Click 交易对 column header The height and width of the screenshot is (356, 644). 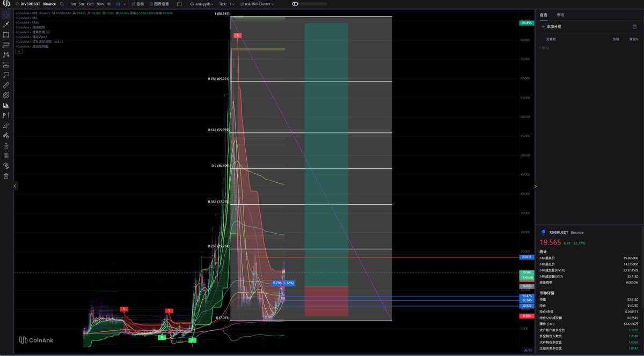550,39
